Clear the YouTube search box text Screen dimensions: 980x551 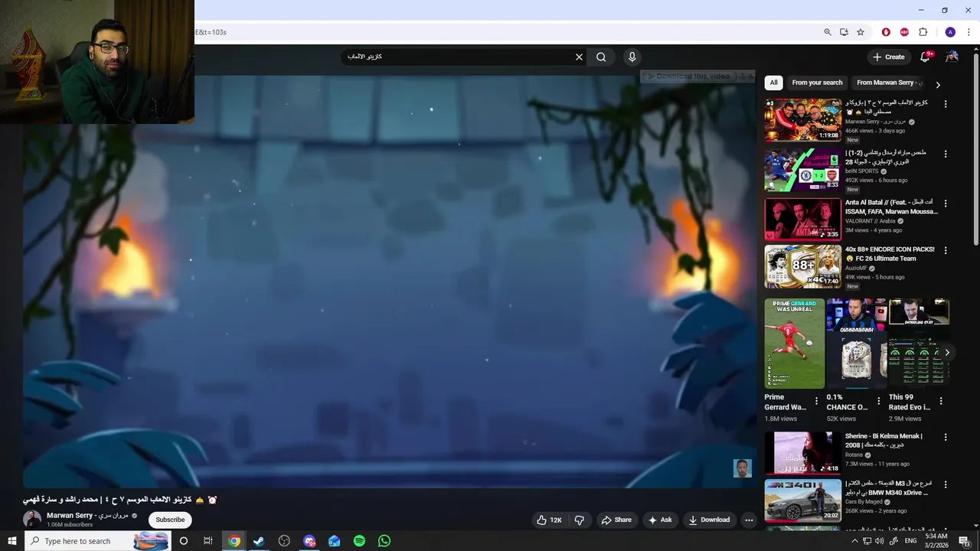click(579, 57)
